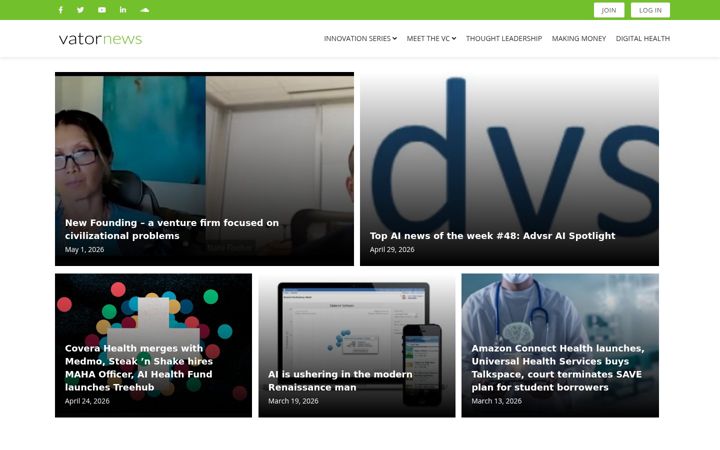The height and width of the screenshot is (450, 720).
Task: Open the Making Money menu item
Action: tap(579, 39)
